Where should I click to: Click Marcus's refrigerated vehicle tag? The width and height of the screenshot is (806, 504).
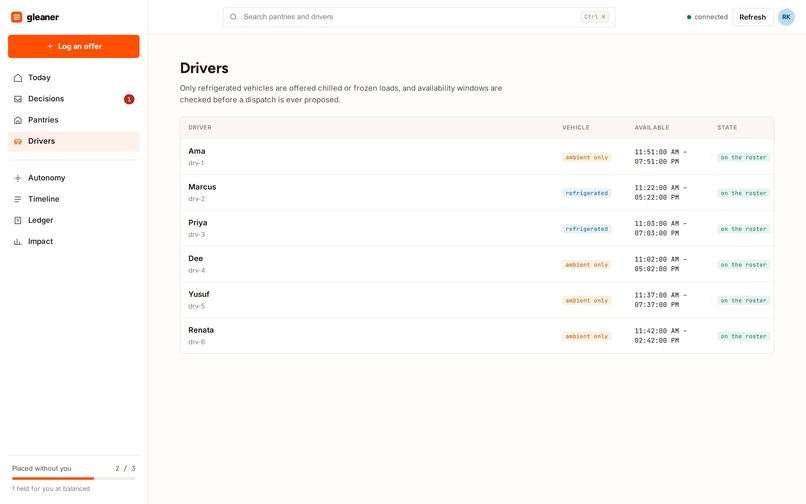click(x=587, y=193)
